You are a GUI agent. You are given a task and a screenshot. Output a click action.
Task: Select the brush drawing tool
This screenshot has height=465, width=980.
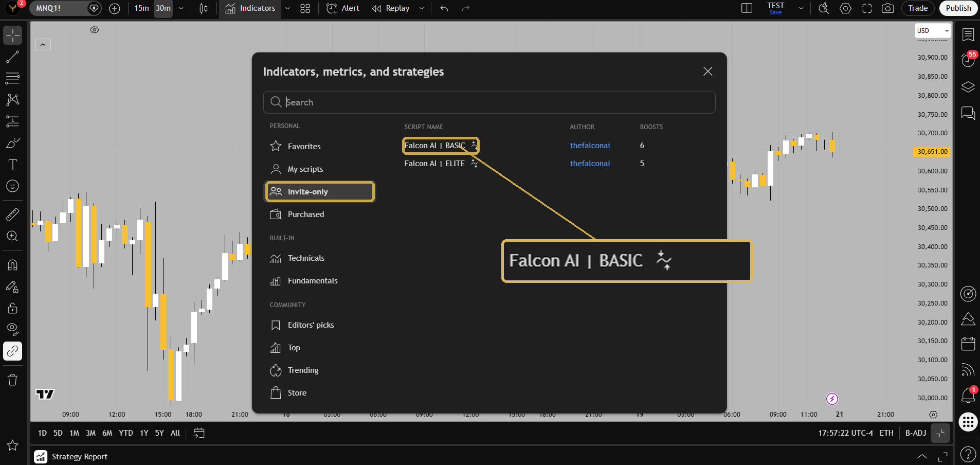12,143
